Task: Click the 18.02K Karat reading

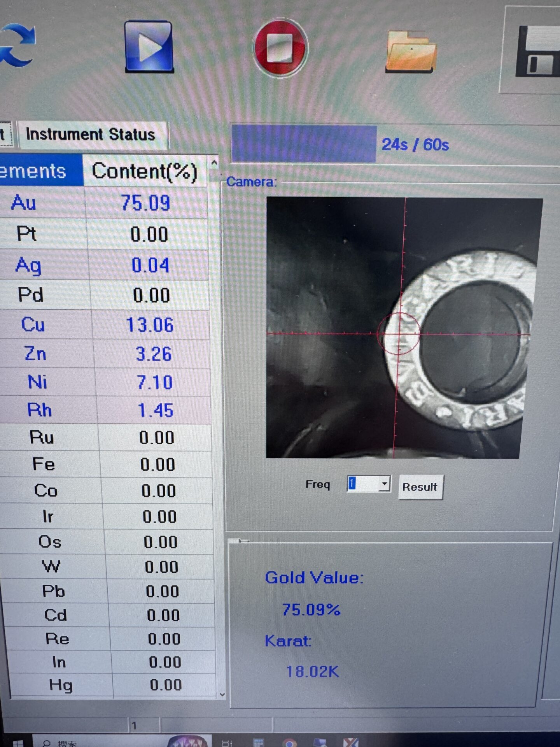Action: [313, 672]
